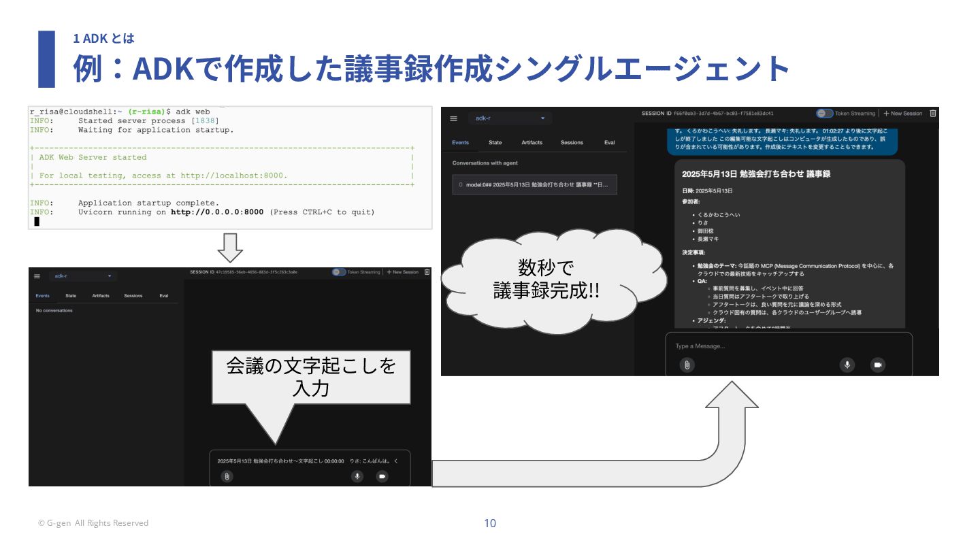This screenshot has height=551, width=980.
Task: Click New Session button in left ADK window
Action: point(402,272)
